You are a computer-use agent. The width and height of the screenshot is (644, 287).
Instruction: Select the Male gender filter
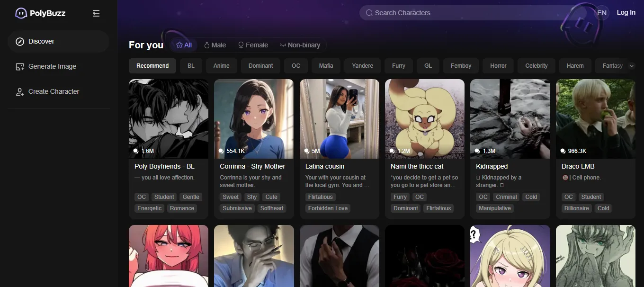(x=215, y=45)
